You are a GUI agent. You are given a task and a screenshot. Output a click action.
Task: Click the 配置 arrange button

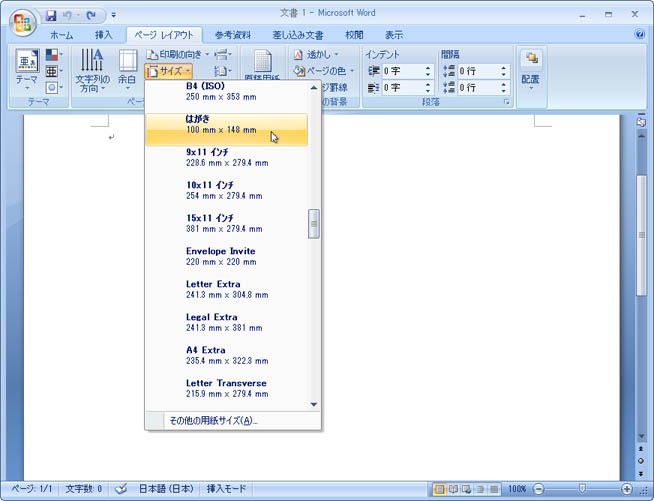[530, 69]
